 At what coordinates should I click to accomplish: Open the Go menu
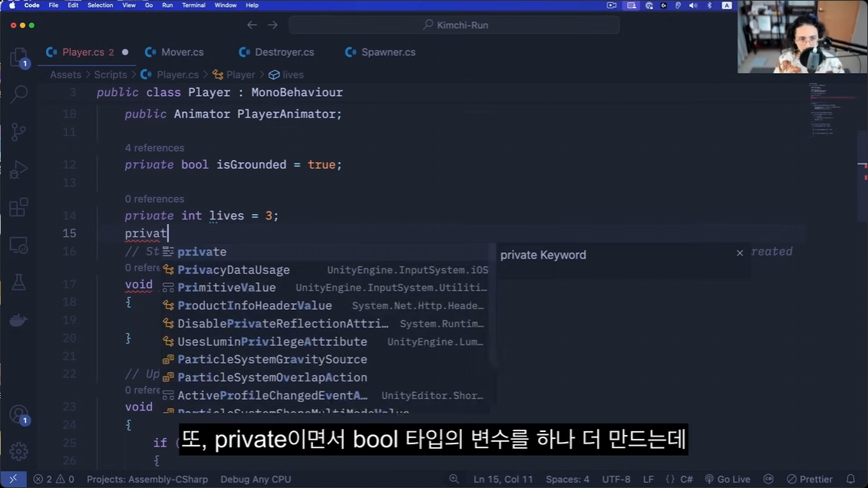pyautogui.click(x=149, y=5)
